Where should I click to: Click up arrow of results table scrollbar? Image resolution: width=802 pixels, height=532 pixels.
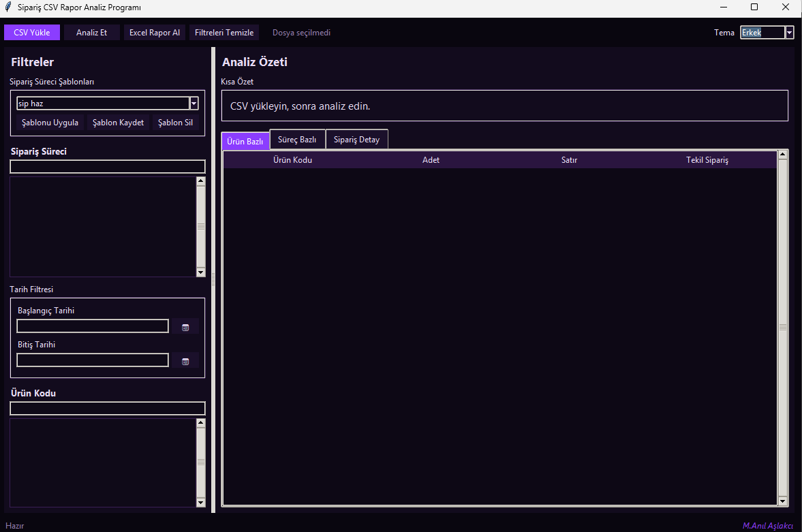pos(782,154)
